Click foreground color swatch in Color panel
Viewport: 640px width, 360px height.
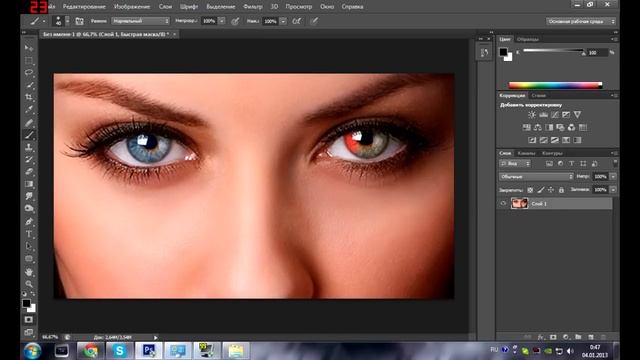[x=503, y=52]
